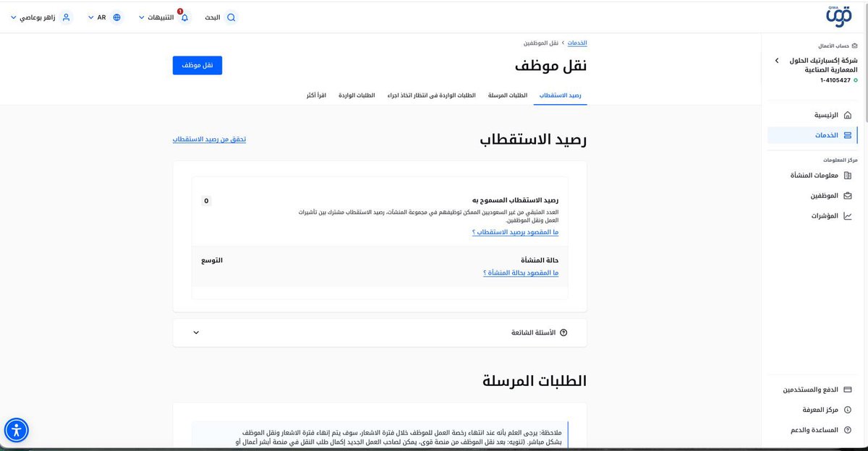
Task: Click the building icon beside معلومات المنشأة
Action: pos(848,175)
